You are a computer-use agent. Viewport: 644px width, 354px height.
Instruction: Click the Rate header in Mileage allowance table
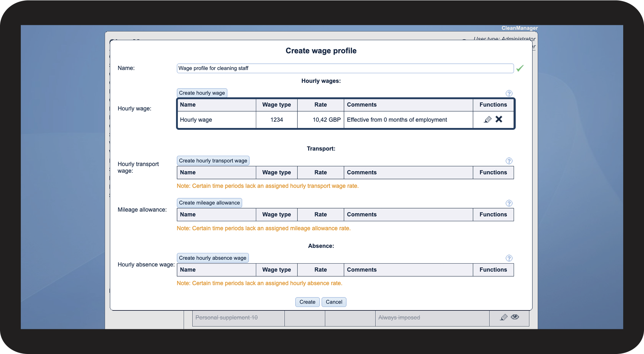pyautogui.click(x=321, y=215)
